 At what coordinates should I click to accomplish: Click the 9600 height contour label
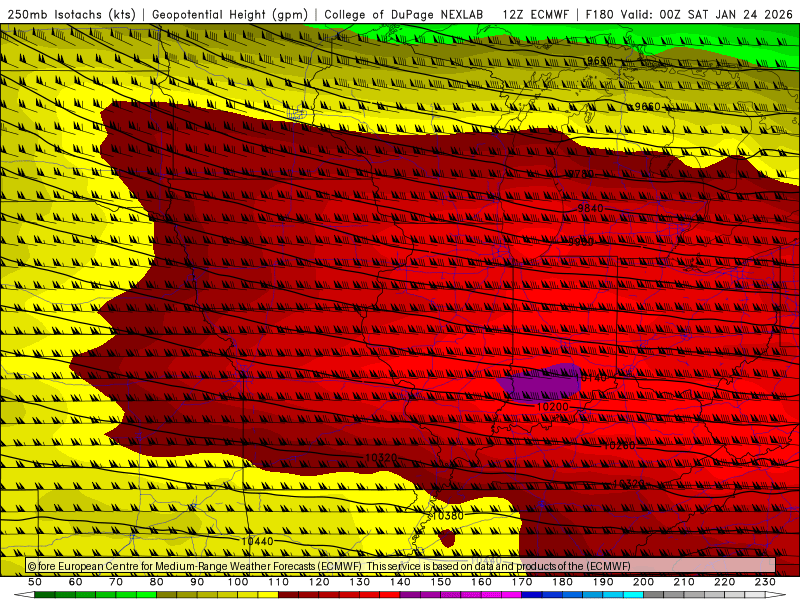click(599, 61)
